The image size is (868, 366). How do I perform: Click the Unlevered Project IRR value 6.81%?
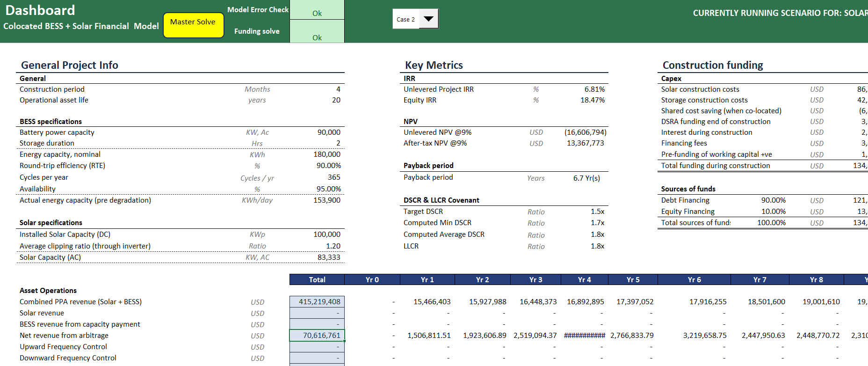tap(594, 89)
